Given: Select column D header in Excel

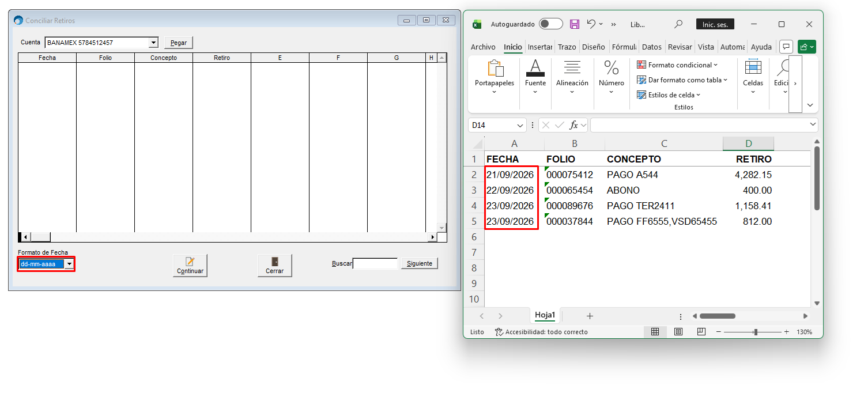Looking at the screenshot, I should click(748, 143).
